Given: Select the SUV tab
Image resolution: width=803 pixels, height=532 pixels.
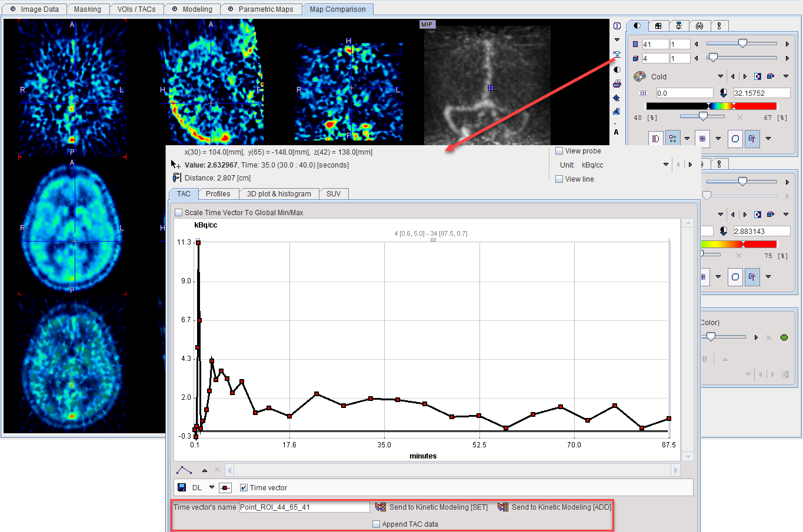Looking at the screenshot, I should pos(334,194).
